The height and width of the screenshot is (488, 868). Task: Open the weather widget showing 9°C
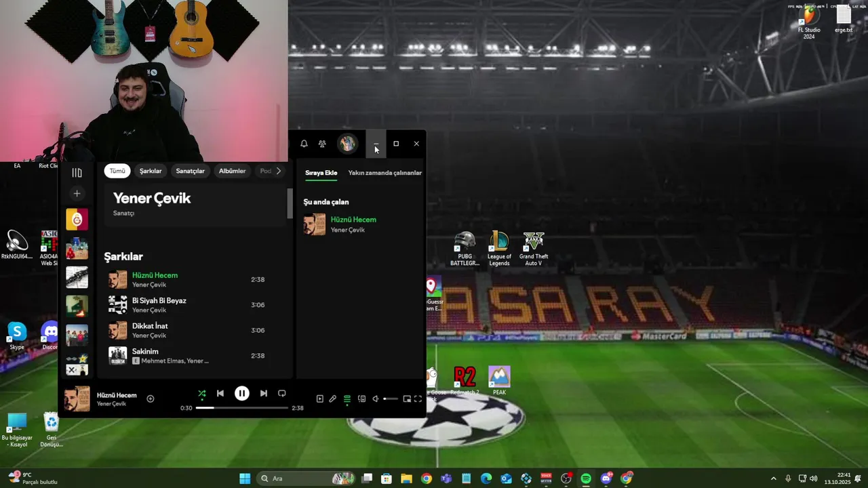click(33, 479)
